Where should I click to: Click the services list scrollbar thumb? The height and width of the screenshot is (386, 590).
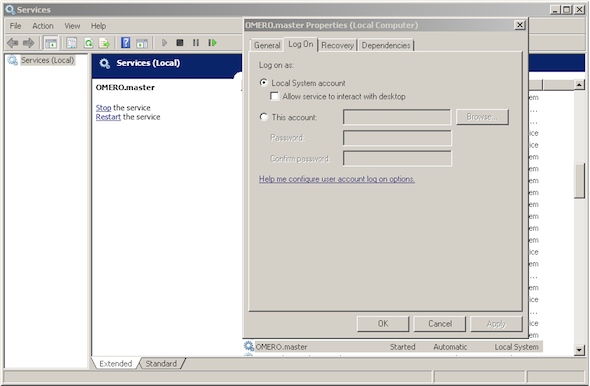[579, 181]
